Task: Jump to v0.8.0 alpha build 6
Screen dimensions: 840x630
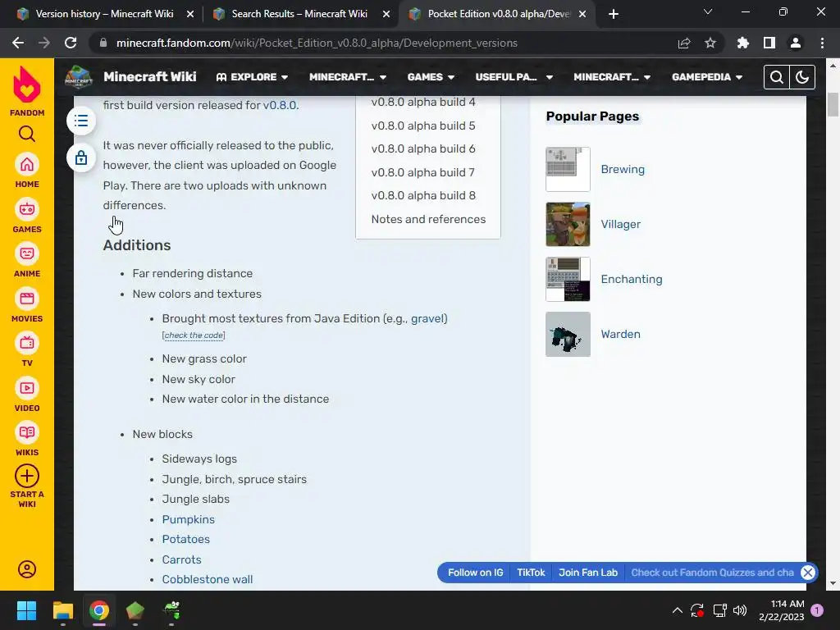Action: tap(423, 149)
